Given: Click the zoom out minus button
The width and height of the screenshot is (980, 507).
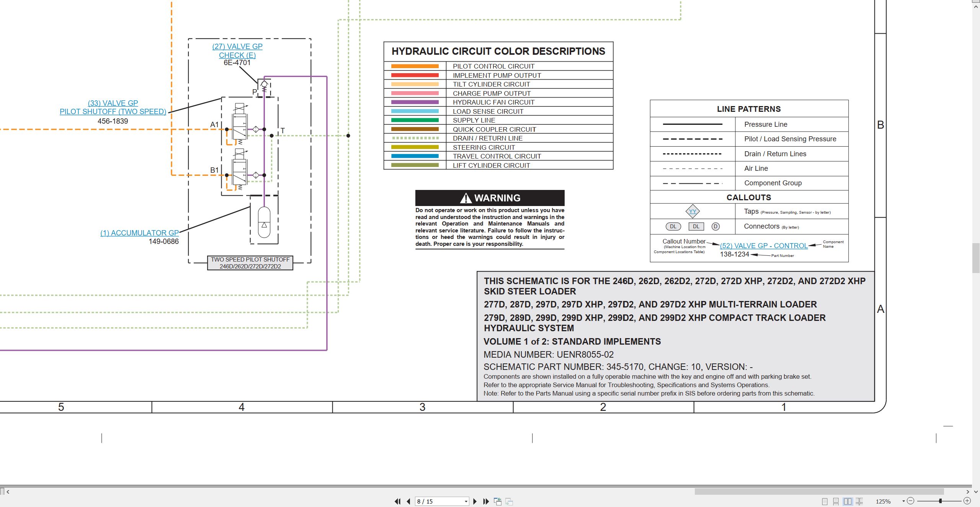Looking at the screenshot, I should [x=911, y=501].
